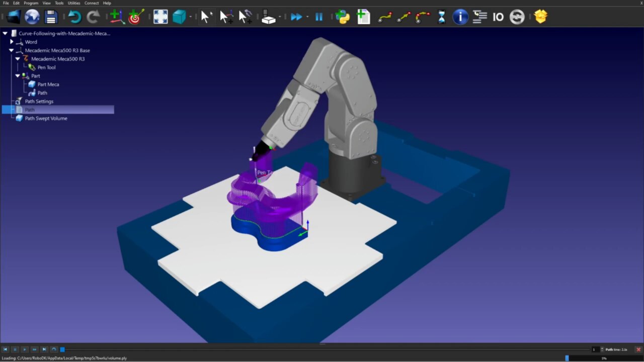The width and height of the screenshot is (644, 362).
Task: Open the Utilities menu
Action: coord(74,3)
